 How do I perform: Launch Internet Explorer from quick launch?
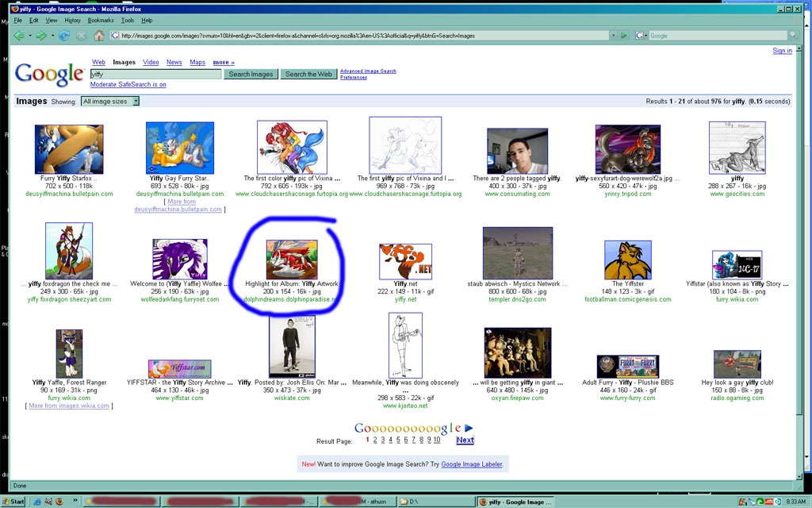click(x=36, y=502)
